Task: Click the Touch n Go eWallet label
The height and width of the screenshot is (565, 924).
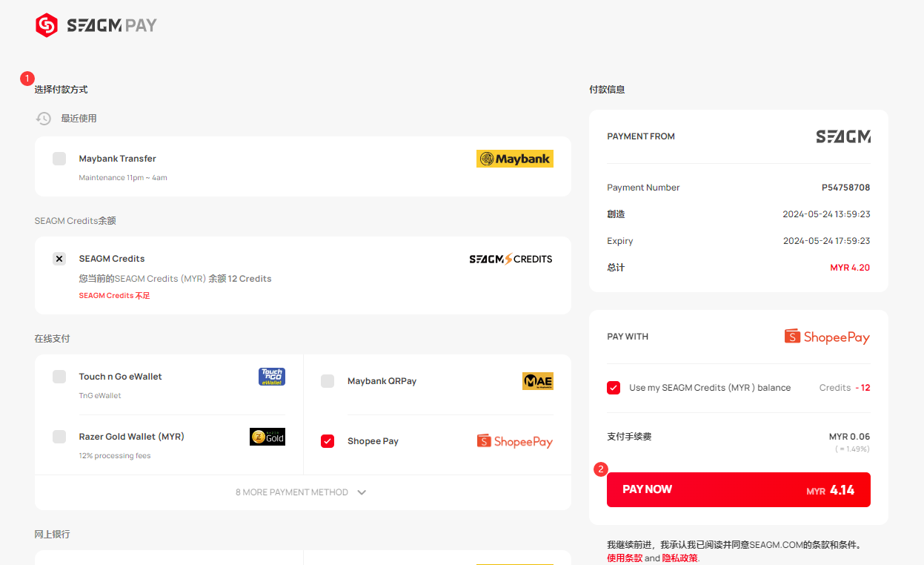Action: (x=121, y=377)
